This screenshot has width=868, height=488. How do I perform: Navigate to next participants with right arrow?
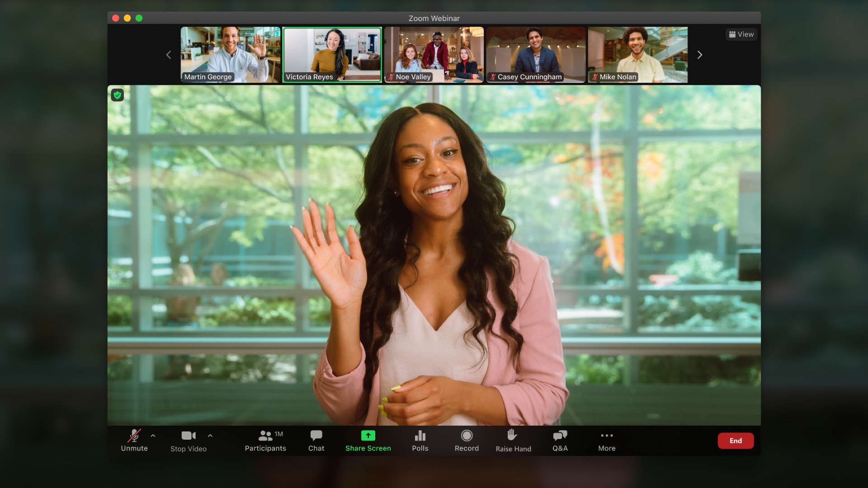699,54
